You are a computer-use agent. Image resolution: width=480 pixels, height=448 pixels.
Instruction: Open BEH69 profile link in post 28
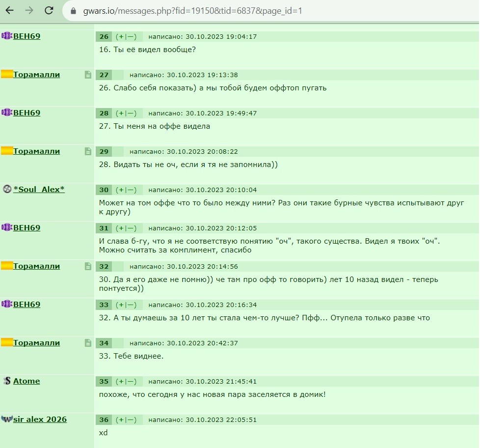[x=27, y=113]
